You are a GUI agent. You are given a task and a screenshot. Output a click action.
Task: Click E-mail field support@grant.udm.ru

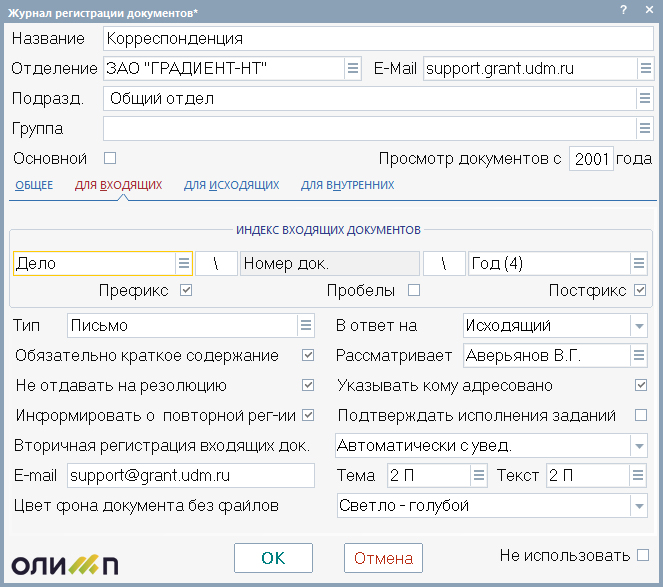point(191,475)
